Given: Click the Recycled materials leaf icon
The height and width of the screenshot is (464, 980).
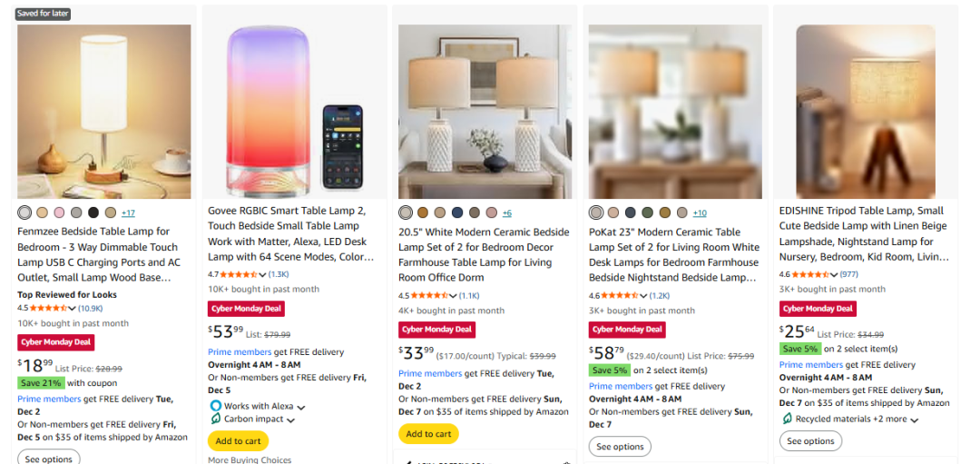Looking at the screenshot, I should (787, 419).
